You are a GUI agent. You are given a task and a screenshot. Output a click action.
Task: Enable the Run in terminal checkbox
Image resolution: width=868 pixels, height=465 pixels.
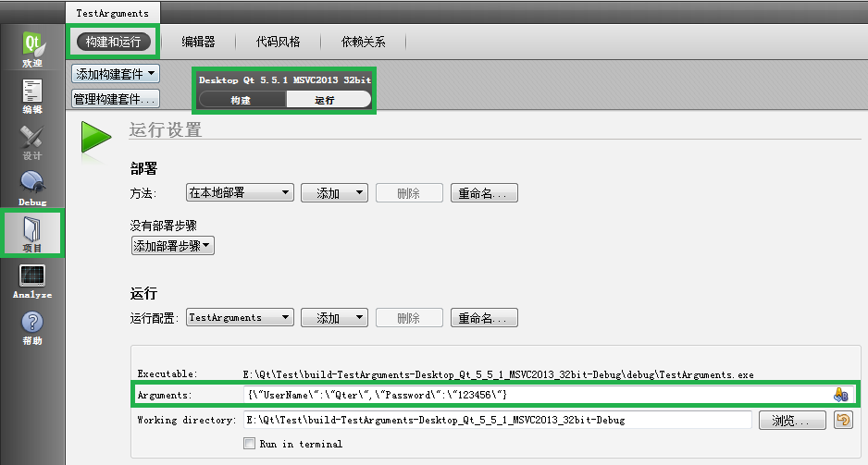pos(249,444)
